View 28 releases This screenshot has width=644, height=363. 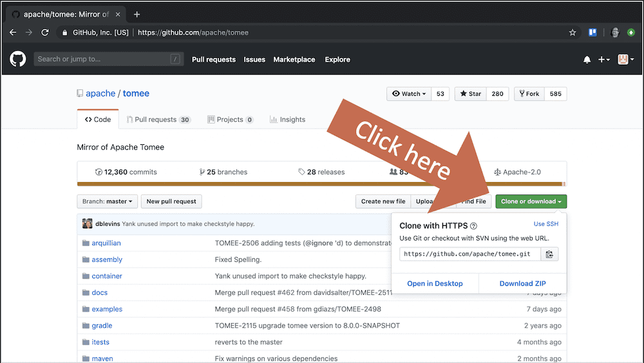(x=321, y=172)
